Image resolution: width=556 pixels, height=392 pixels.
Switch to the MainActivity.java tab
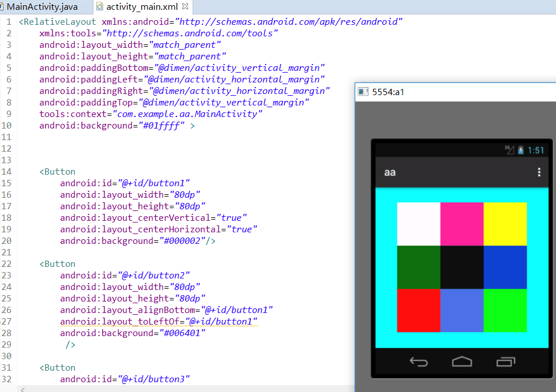point(42,7)
